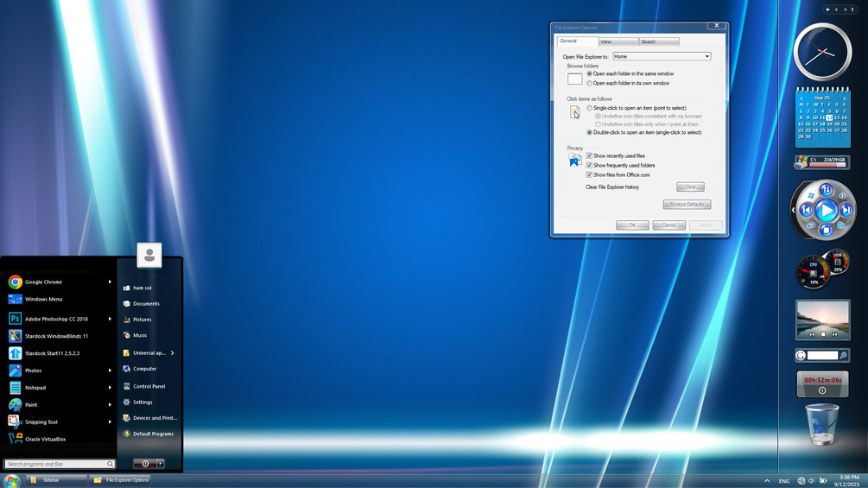The image size is (868, 488).
Task: Switch to the Search tab
Action: [659, 41]
